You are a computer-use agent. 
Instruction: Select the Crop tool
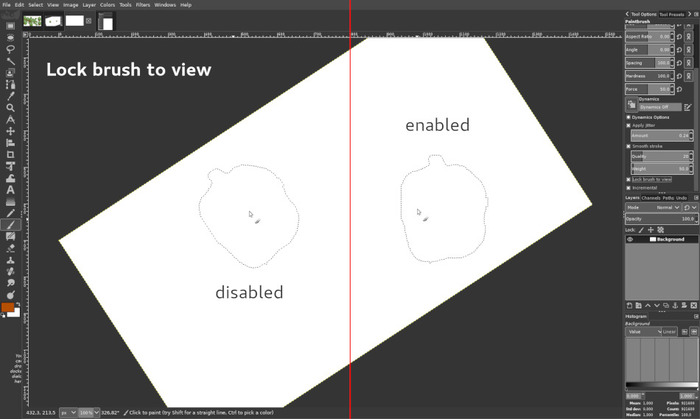10,154
